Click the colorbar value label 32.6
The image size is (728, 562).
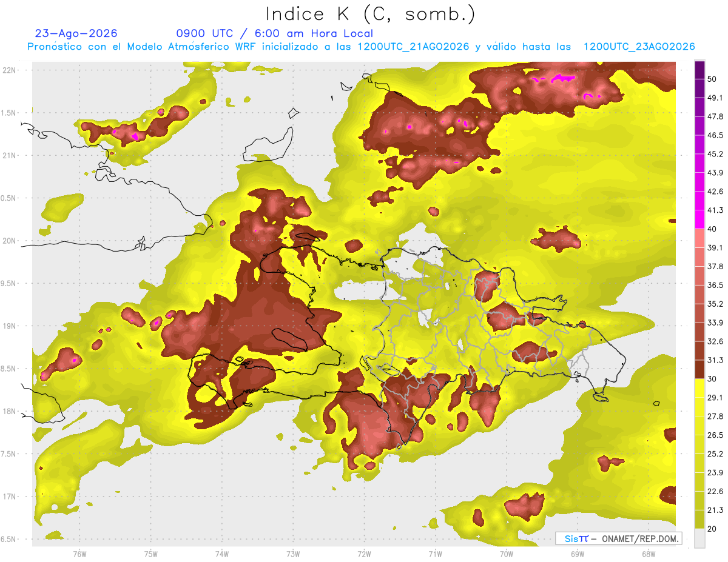point(715,341)
